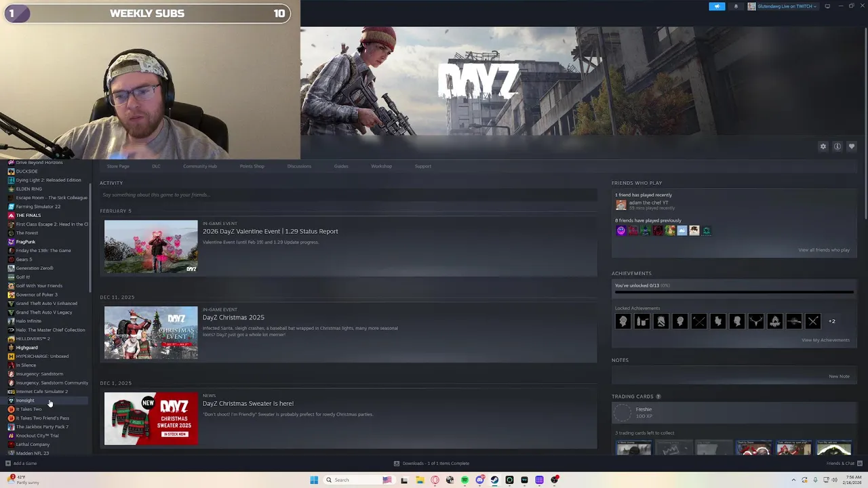Open DayZ Christmas Sweater is here! news
This screenshot has height=488, width=868.
[x=248, y=403]
